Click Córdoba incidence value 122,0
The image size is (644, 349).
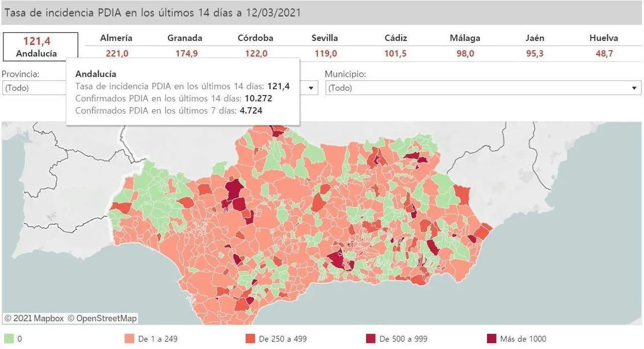tap(256, 54)
